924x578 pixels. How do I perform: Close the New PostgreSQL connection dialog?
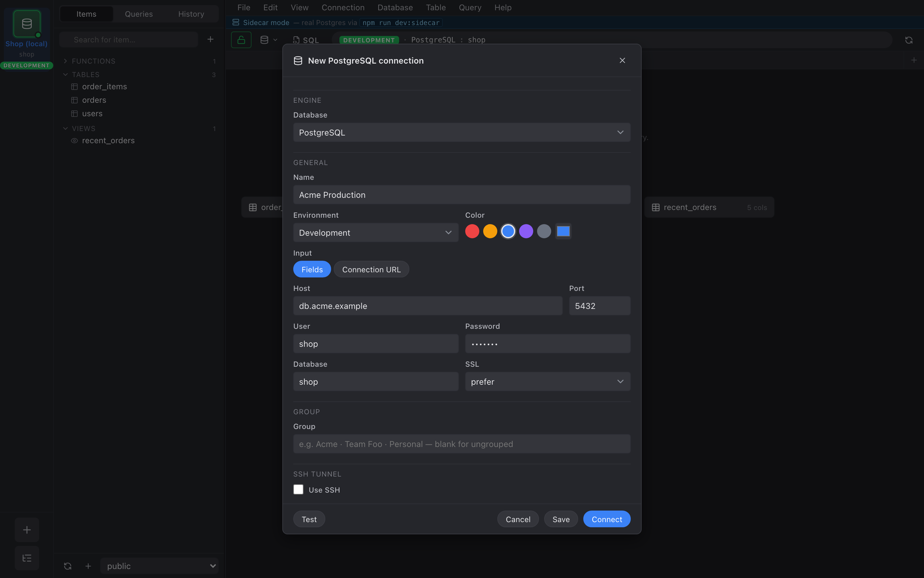coord(622,60)
